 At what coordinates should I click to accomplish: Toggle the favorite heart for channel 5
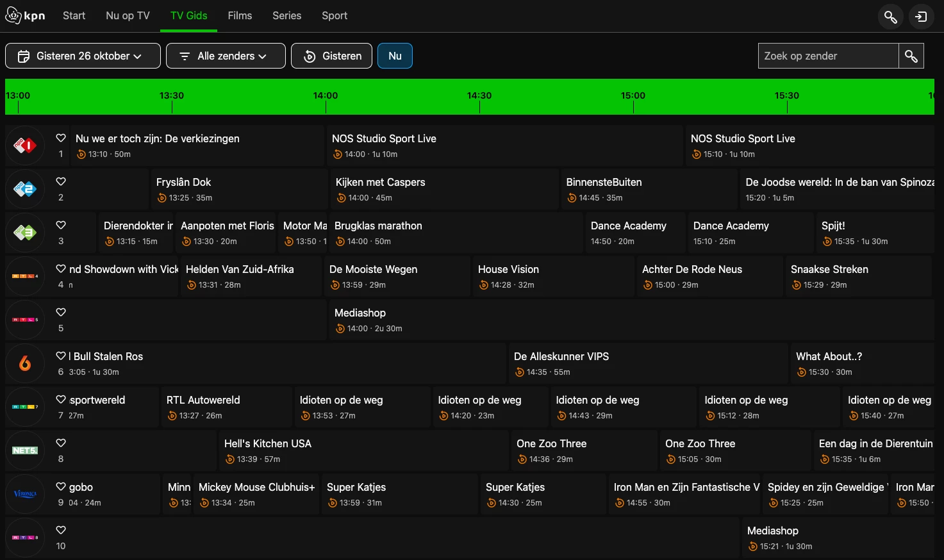click(x=61, y=313)
